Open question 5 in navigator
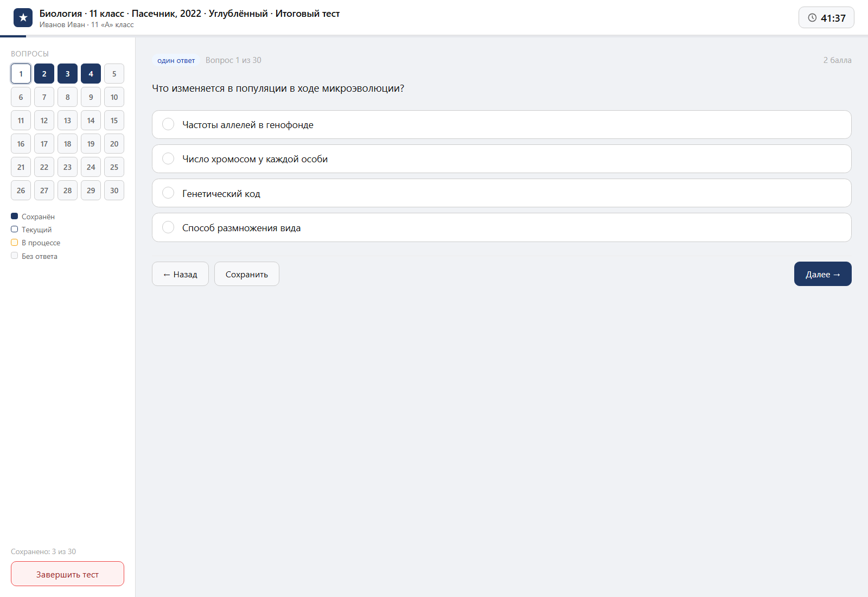 (114, 74)
